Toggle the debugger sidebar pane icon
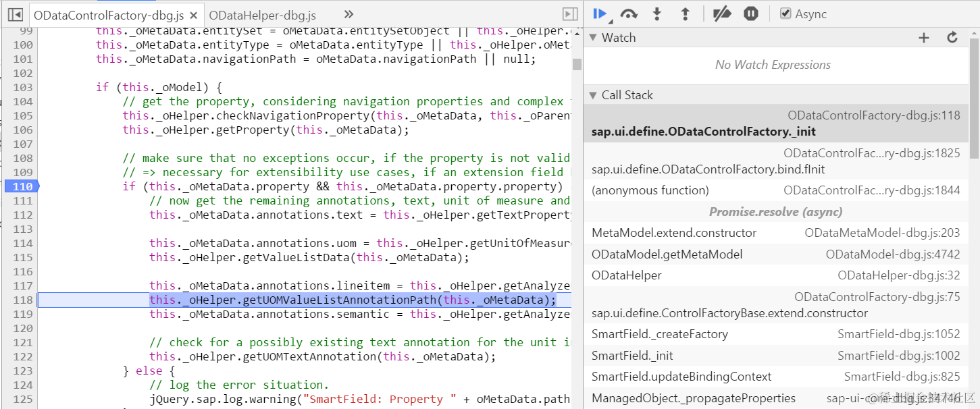 pyautogui.click(x=570, y=14)
